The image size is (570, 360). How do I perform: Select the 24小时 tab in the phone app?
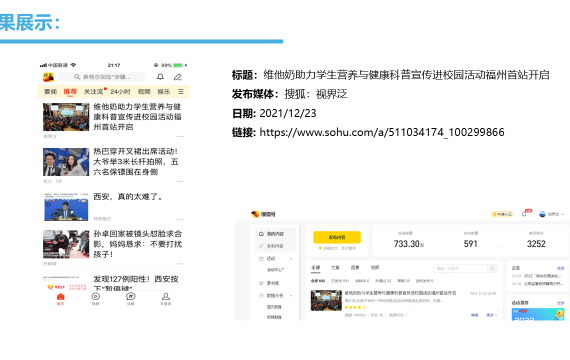tap(120, 92)
